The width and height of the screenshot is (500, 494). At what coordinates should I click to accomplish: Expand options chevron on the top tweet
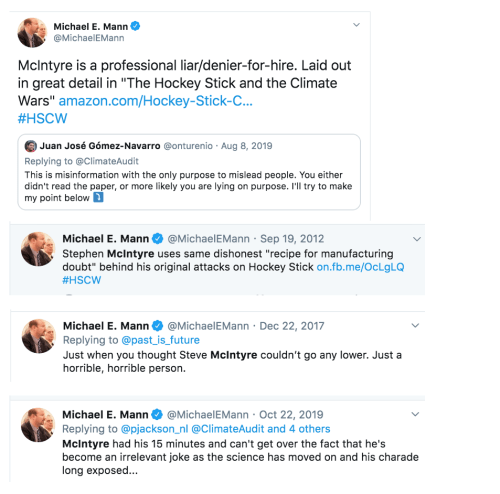click(x=356, y=25)
